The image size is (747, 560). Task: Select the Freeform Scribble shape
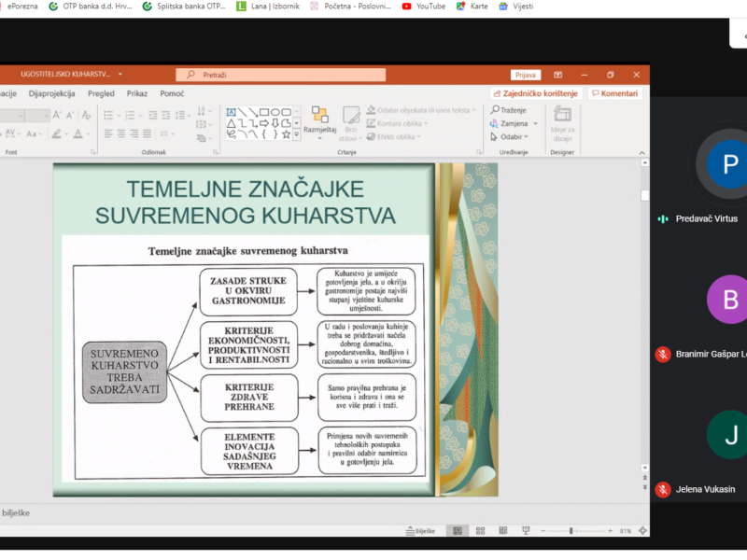click(231, 134)
